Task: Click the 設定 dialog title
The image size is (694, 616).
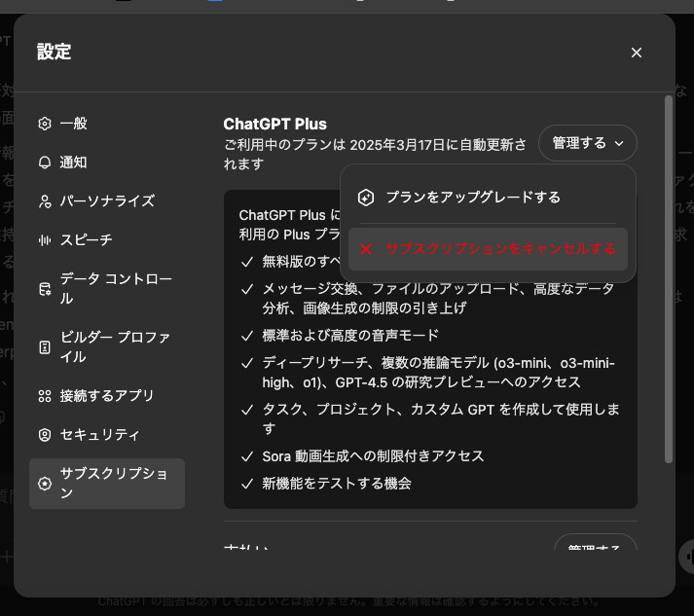Action: pos(54,52)
